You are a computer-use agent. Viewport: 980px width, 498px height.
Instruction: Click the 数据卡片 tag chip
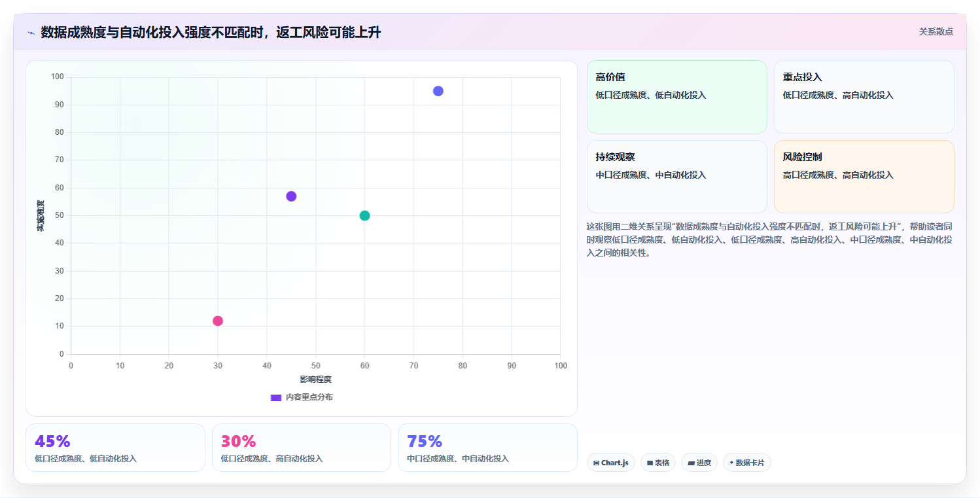746,463
